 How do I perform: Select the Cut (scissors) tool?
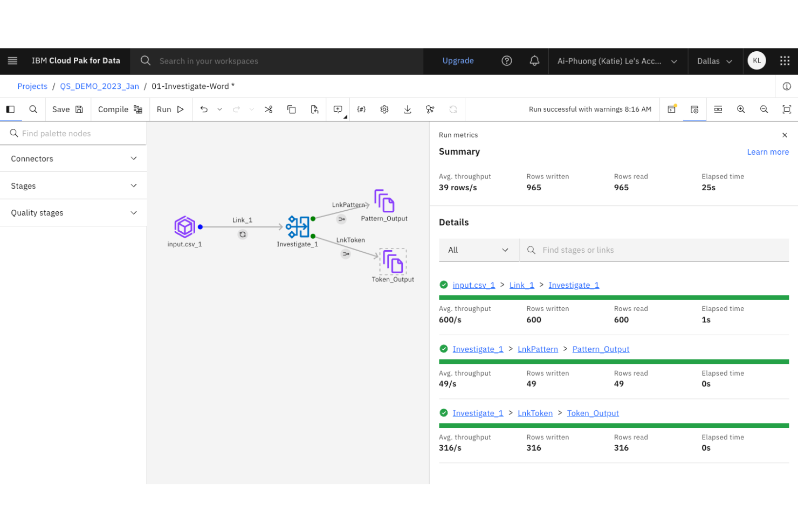coord(269,109)
